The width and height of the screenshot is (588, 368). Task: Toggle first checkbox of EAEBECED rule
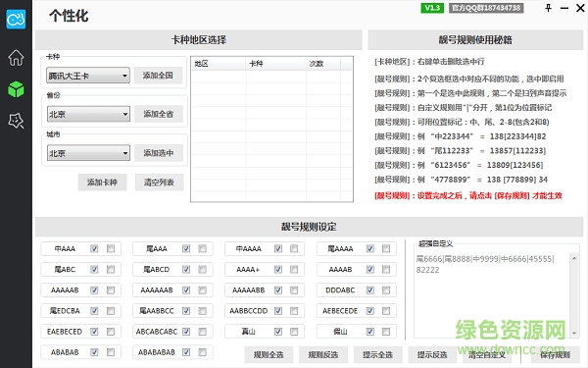[x=94, y=332]
